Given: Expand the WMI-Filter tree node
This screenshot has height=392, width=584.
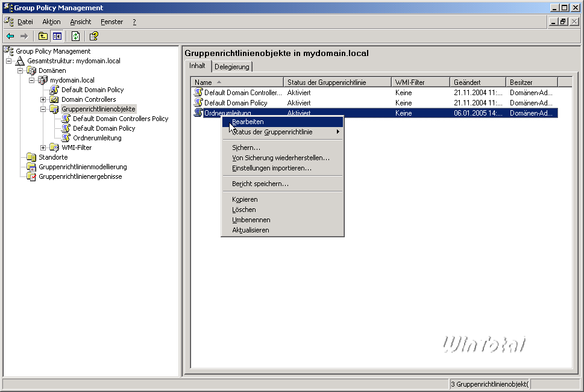Looking at the screenshot, I should pos(43,148).
